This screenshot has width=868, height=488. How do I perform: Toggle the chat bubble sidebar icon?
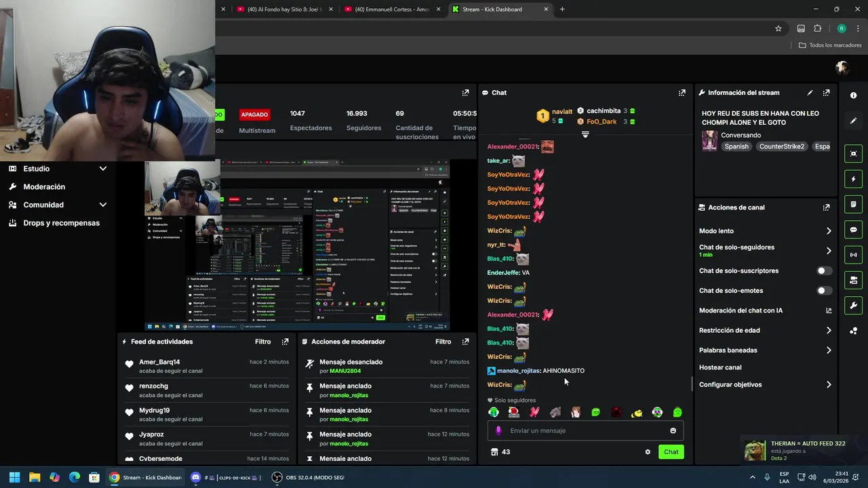[853, 230]
